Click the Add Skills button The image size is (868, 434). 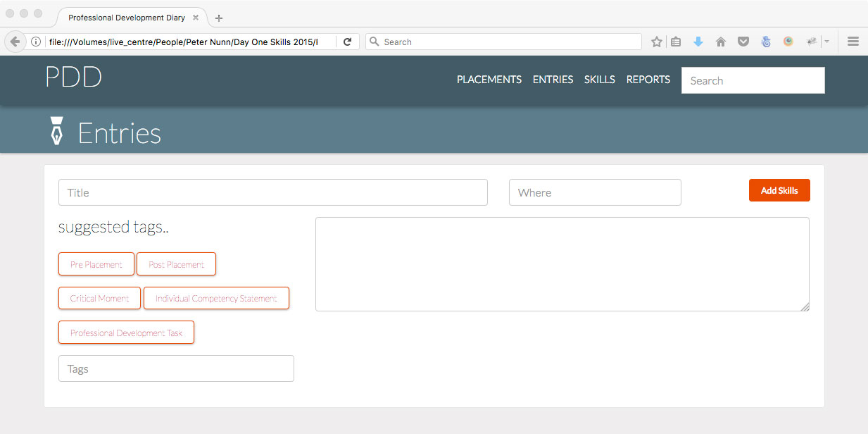(x=779, y=190)
